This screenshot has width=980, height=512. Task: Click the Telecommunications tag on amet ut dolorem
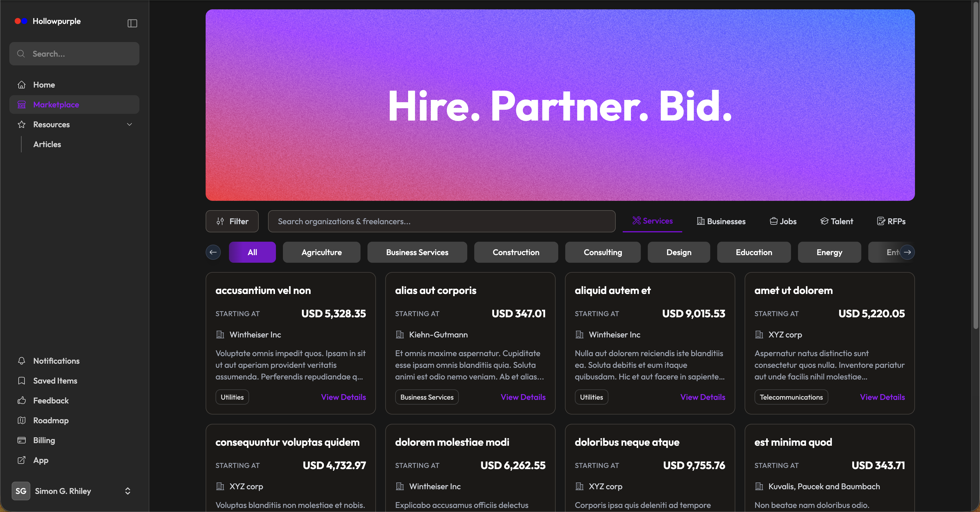(791, 397)
